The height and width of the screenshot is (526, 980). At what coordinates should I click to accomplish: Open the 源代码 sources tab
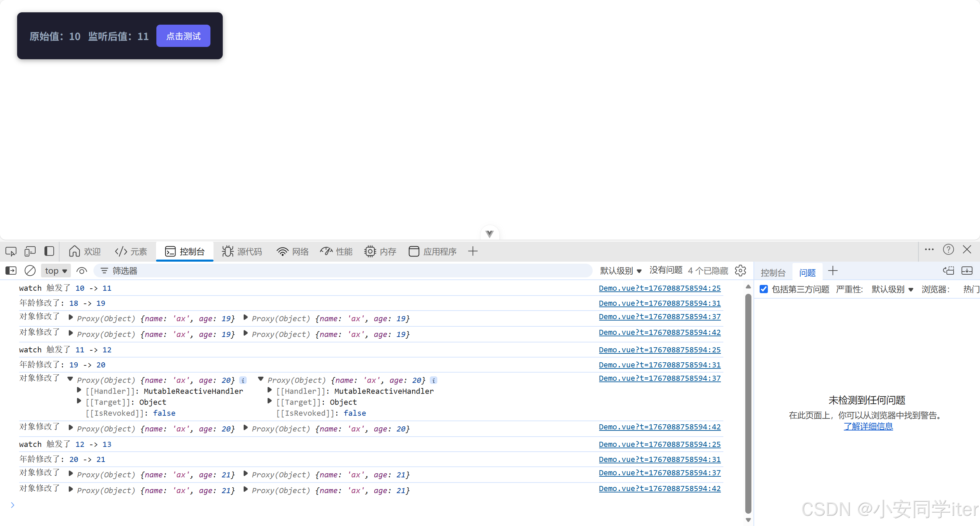tap(242, 251)
